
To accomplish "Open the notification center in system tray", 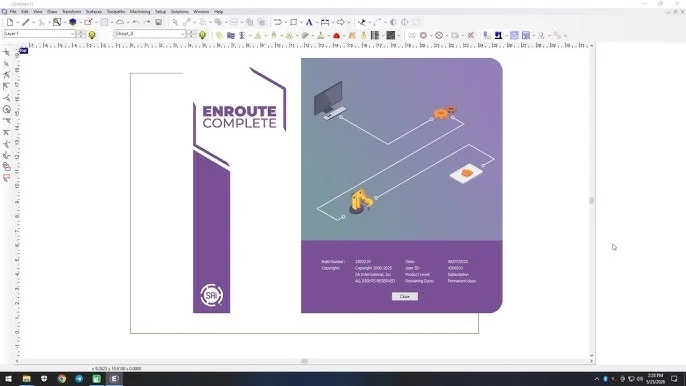I will click(674, 379).
